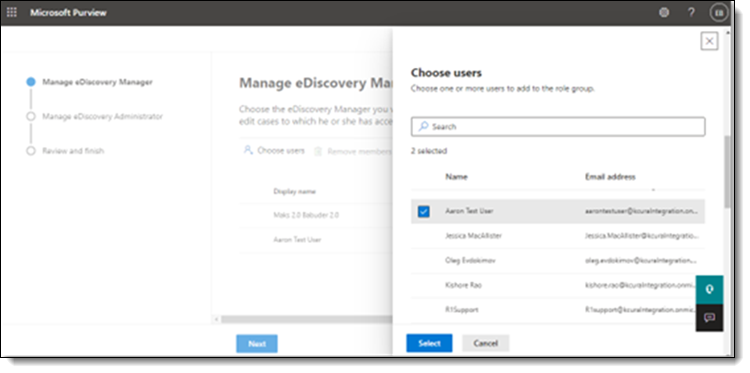Open the settings gear in header
Viewport: 750px width, 373px height.
coord(664,13)
